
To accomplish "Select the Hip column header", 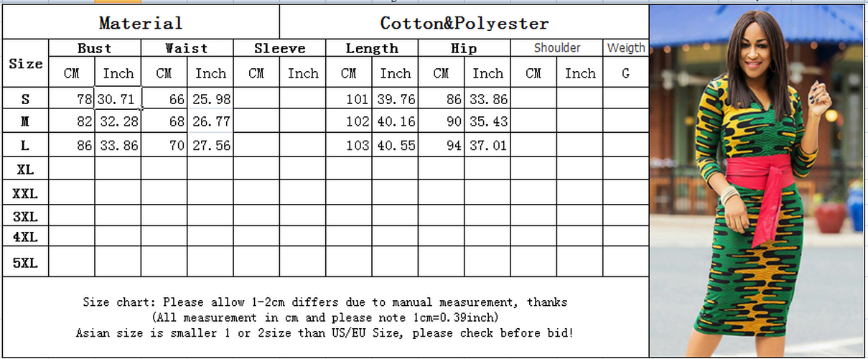I will pyautogui.click(x=464, y=48).
